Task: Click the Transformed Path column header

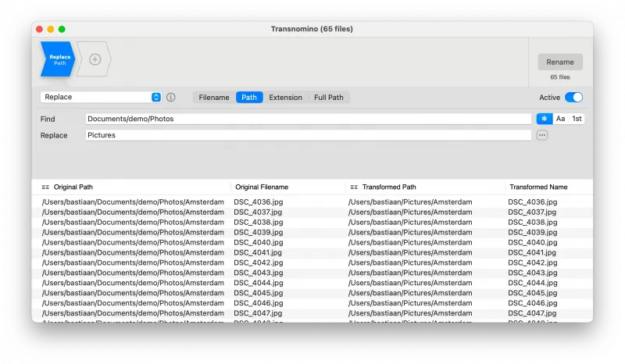Action: (389, 187)
